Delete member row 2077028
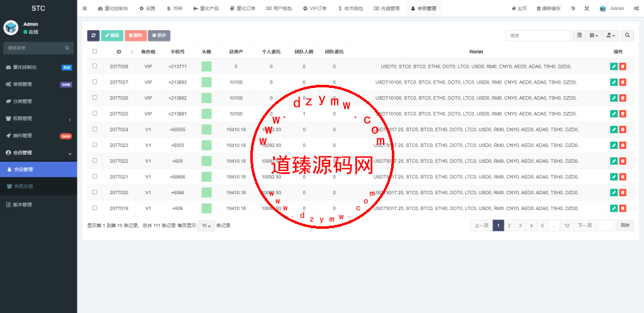644x313 pixels. (x=623, y=67)
